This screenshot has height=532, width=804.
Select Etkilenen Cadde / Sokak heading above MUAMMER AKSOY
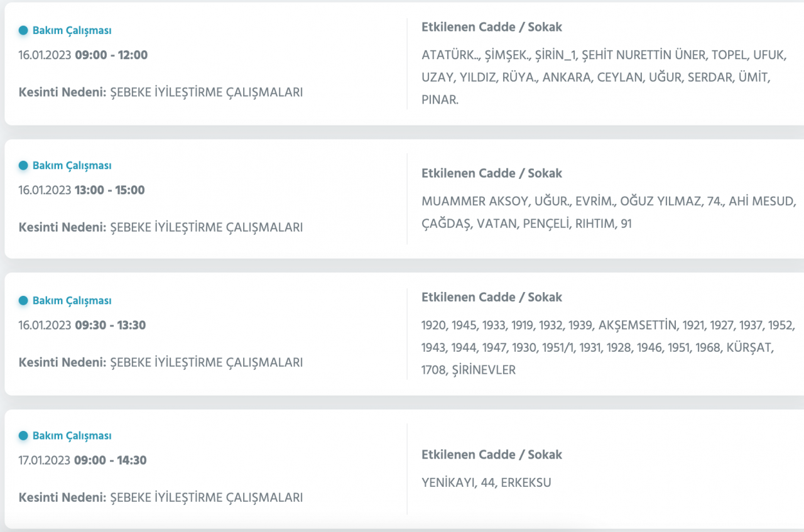(492, 173)
